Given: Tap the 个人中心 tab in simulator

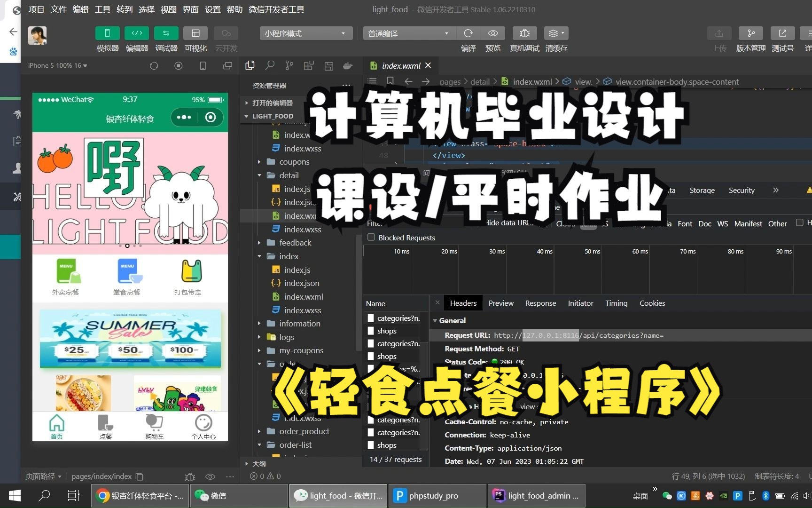Looking at the screenshot, I should [203, 427].
